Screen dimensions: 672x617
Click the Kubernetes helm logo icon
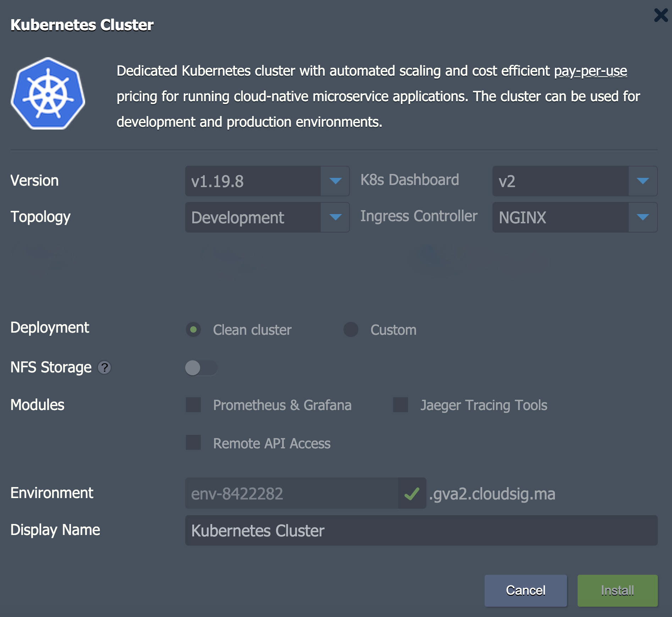[x=48, y=93]
